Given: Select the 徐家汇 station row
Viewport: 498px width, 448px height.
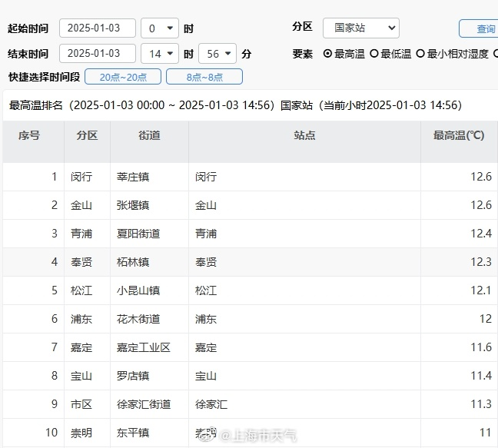Looking at the screenshot, I should point(249,404).
